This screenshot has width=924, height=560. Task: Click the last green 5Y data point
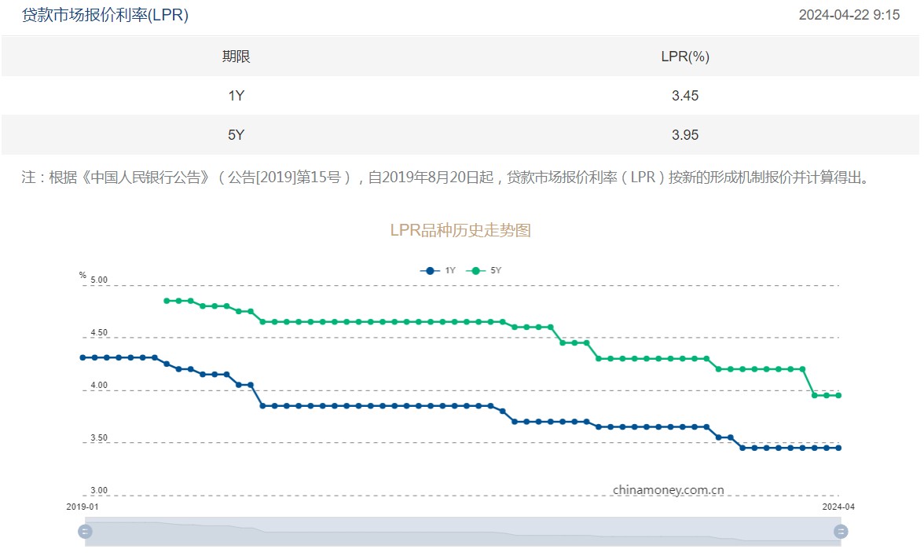(838, 395)
